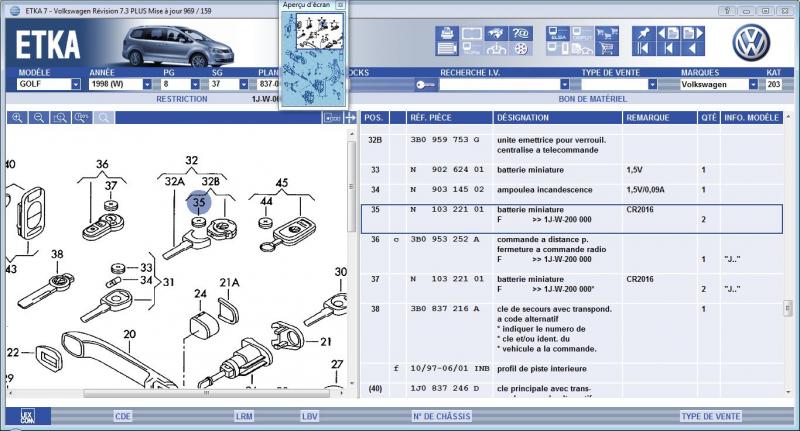Close the Aperçu d'écran preview window
This screenshot has height=431, width=800.
point(340,5)
